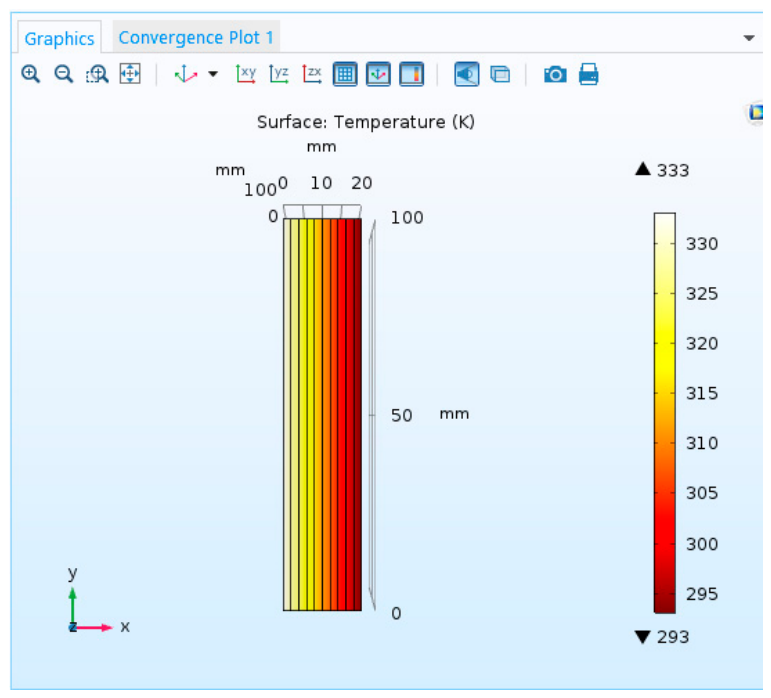
Task: Click the legend label 320
Action: 702,344
